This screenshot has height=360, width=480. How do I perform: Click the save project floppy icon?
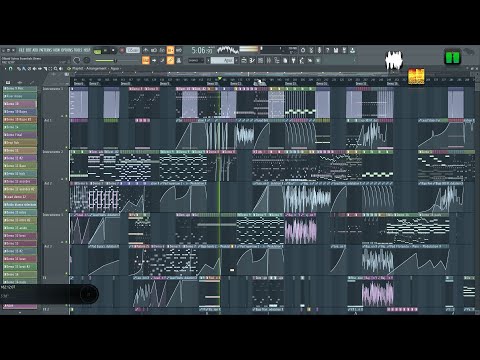(336, 50)
